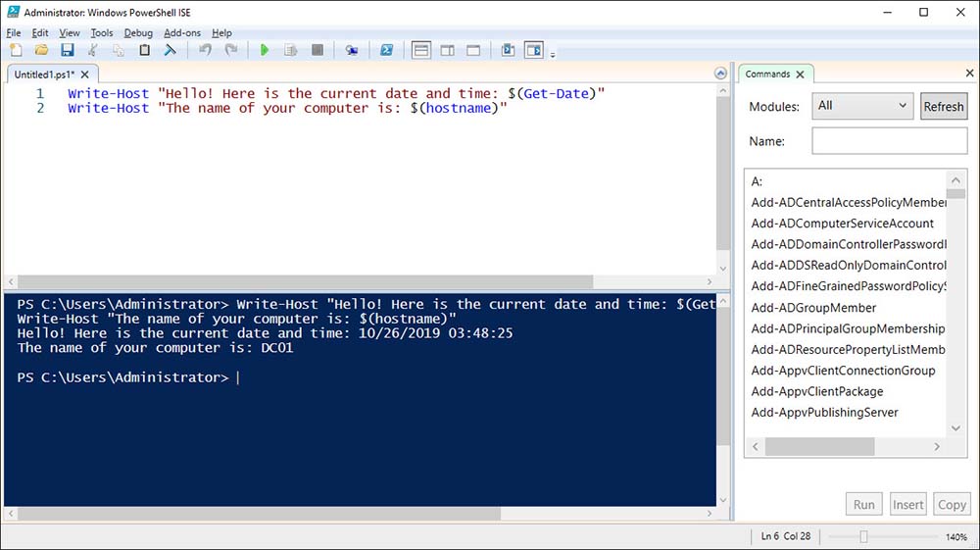This screenshot has height=550, width=980.
Task: Click commands list horizontal scrollbar right arrow
Action: click(x=936, y=446)
